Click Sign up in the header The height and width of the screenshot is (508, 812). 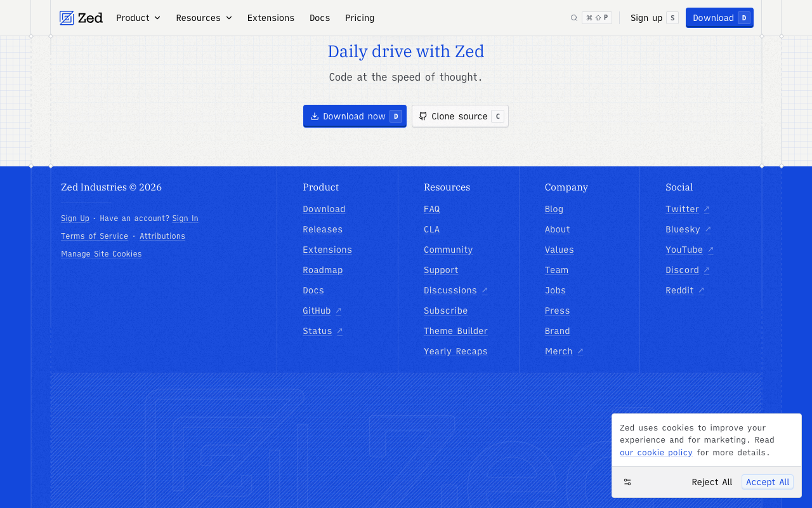pyautogui.click(x=654, y=18)
